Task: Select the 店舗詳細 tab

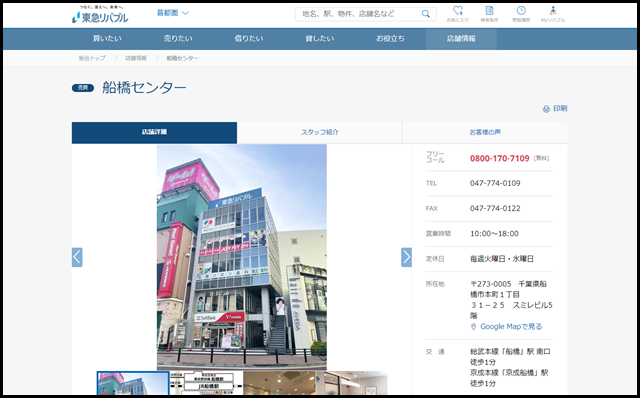Action: pos(154,133)
